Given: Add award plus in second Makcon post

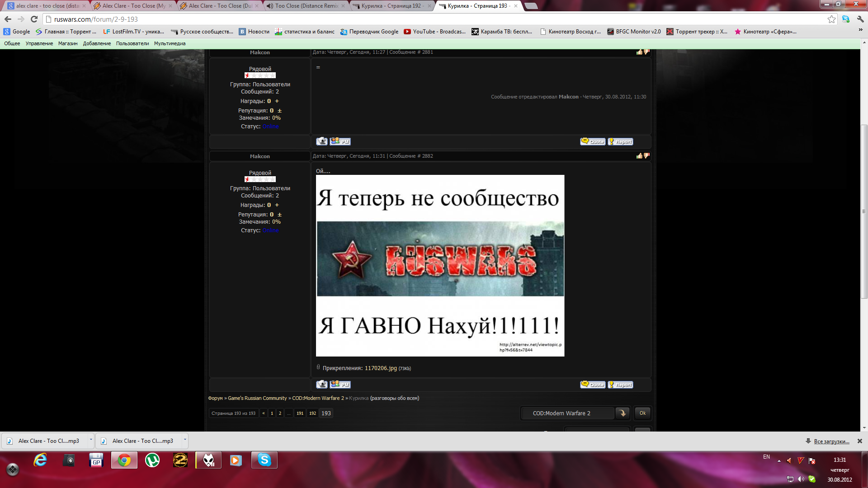Looking at the screenshot, I should point(277,205).
